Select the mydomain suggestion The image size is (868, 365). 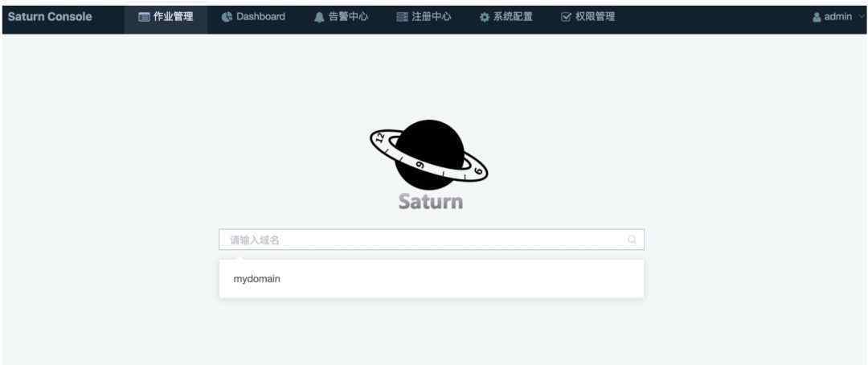click(x=432, y=279)
